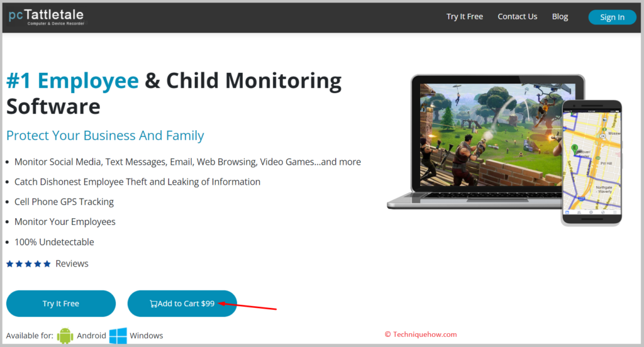Click '100% Undetectable' bullet

point(54,242)
